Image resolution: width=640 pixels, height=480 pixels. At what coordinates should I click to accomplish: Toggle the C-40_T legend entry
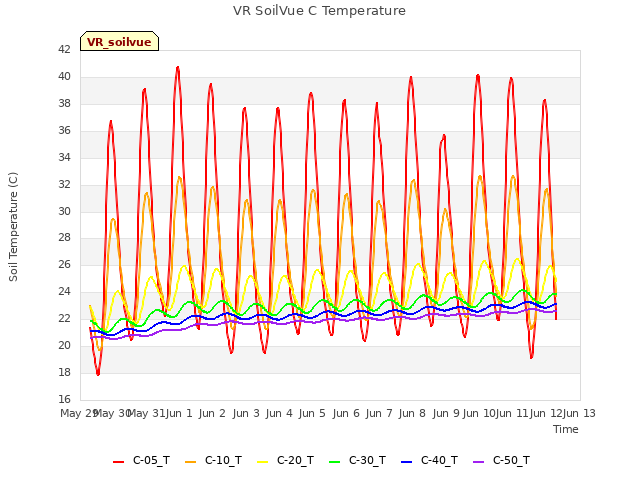(429, 461)
